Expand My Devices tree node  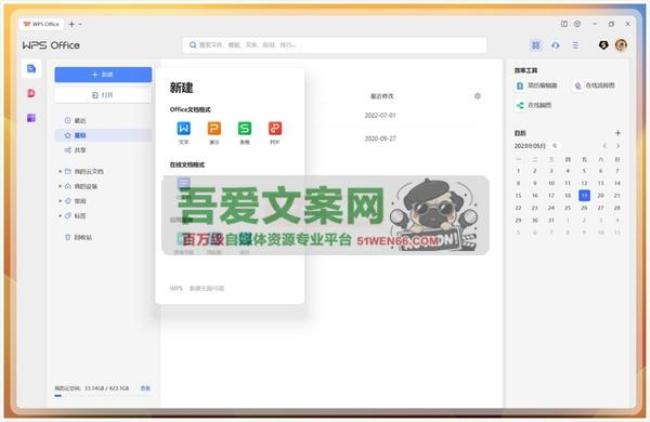coord(60,186)
